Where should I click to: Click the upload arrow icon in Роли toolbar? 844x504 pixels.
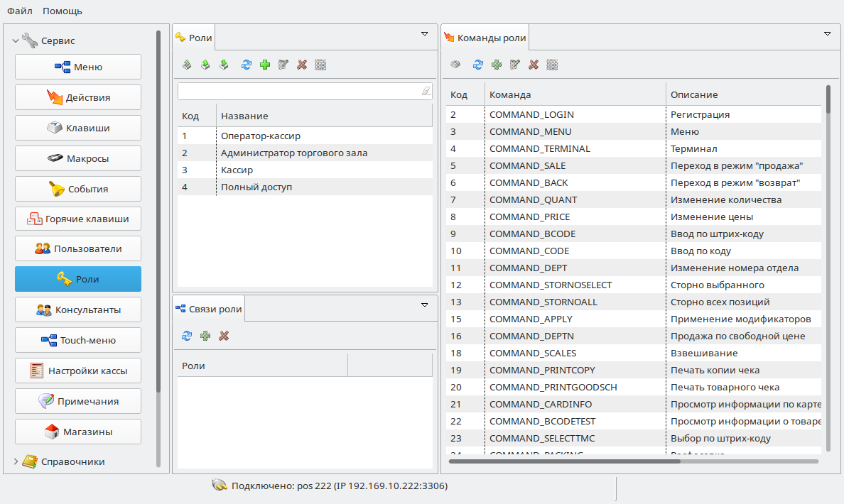[x=205, y=65]
